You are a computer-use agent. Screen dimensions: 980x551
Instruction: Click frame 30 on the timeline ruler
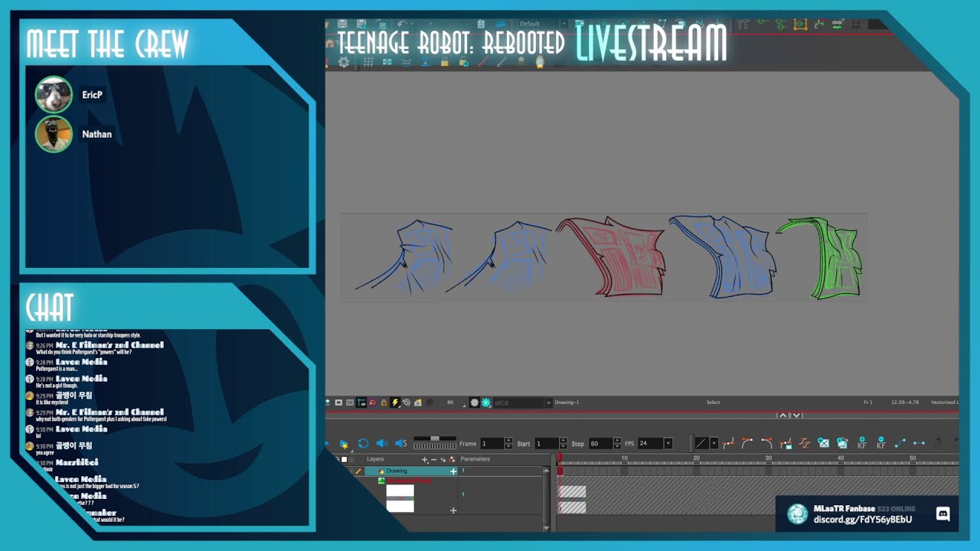point(769,458)
